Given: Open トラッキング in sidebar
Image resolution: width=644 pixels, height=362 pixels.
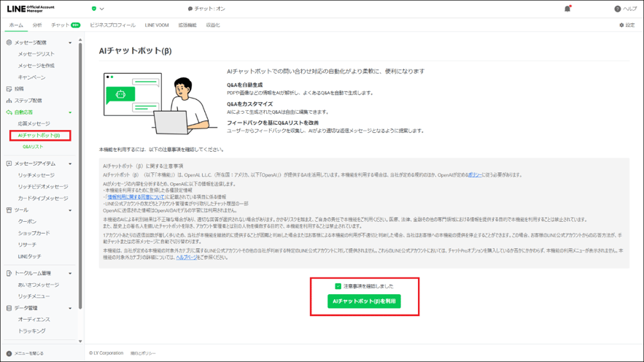Looking at the screenshot, I should click(x=31, y=331).
